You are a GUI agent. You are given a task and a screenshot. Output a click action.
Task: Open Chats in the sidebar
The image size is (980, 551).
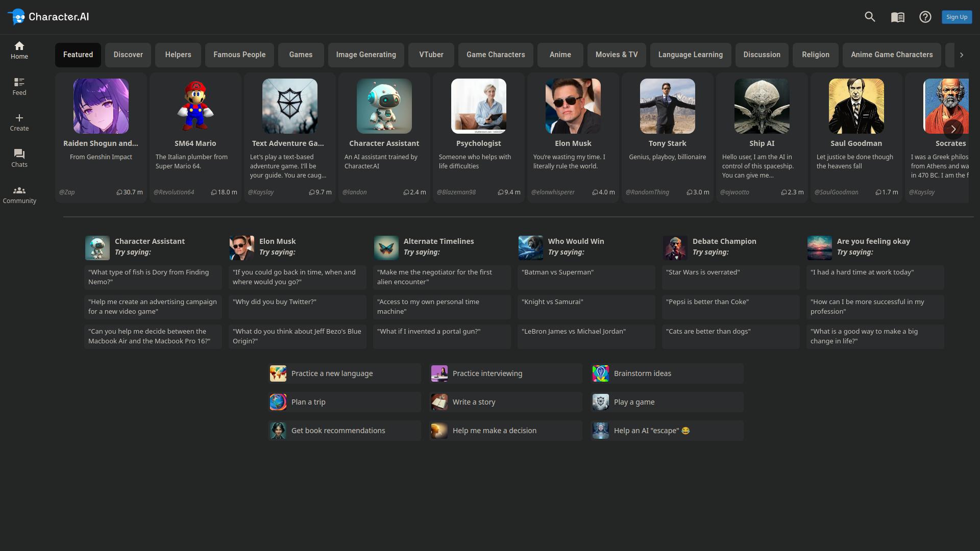(x=19, y=159)
